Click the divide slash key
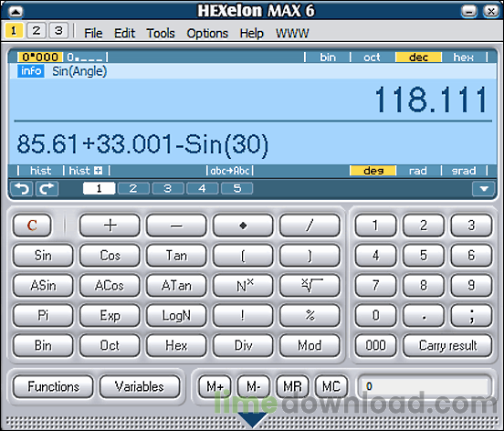The image size is (504, 431). click(310, 226)
